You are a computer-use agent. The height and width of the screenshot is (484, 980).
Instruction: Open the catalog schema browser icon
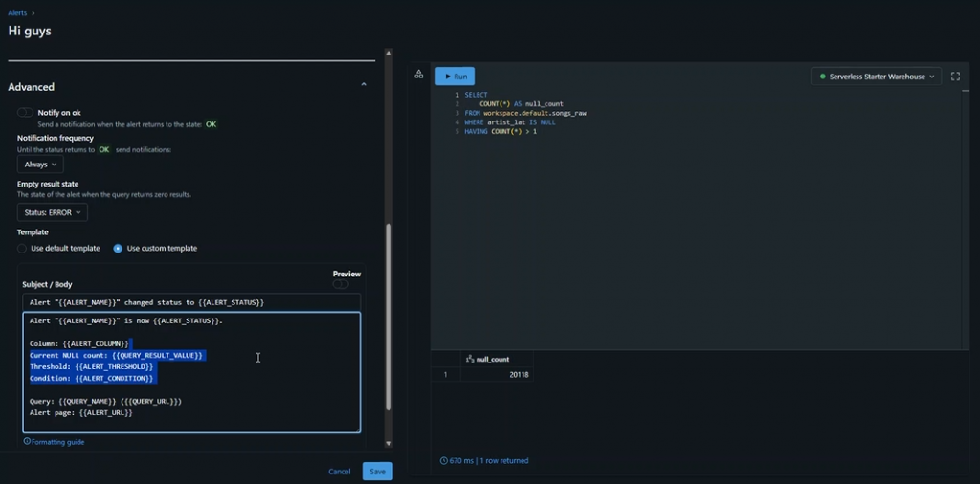419,75
